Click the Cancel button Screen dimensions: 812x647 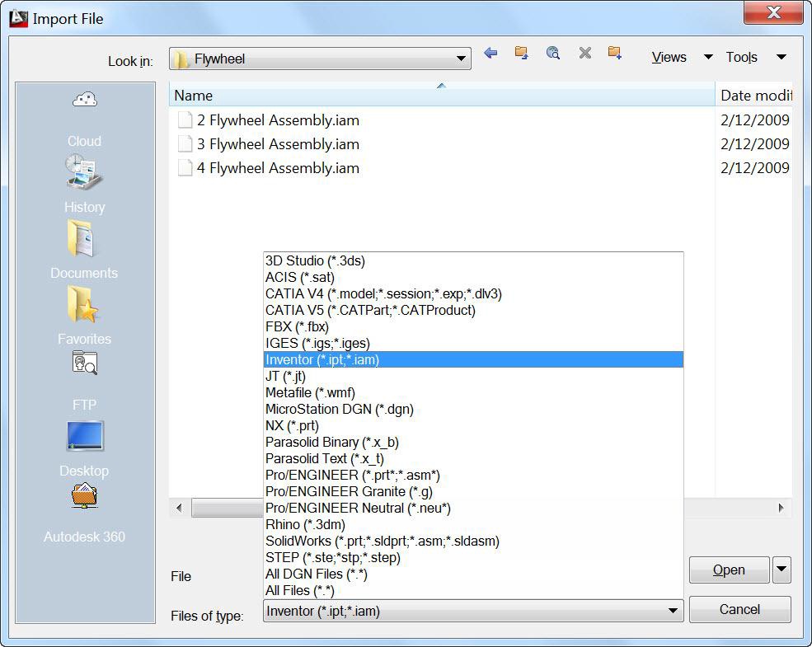coord(739,609)
